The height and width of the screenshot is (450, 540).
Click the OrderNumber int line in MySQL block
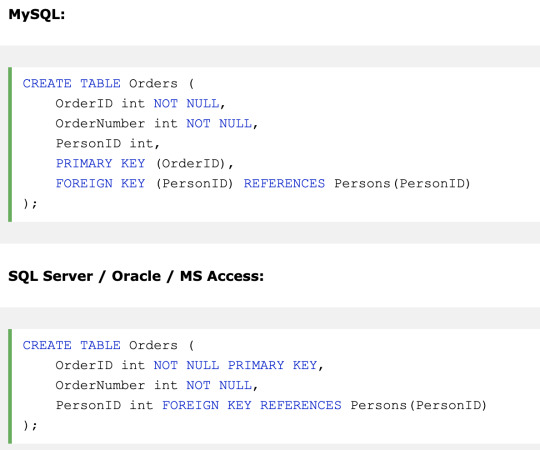coord(157,124)
